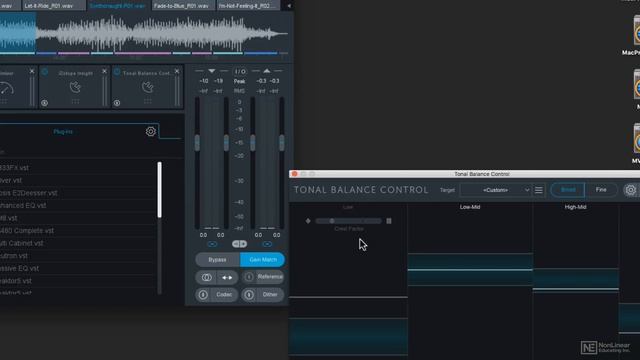Viewport: 640px width, 360px height.
Task: Toggle Reference power icon
Action: click(x=249, y=277)
